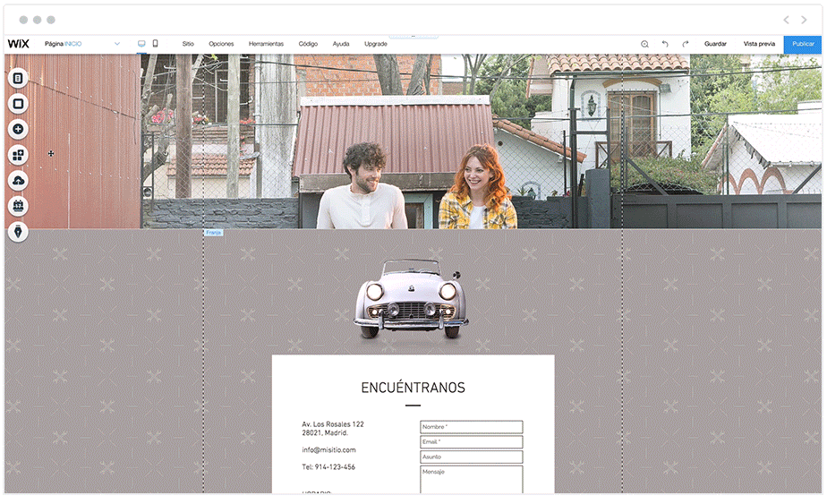Viewport: 827px width, 504px height.
Task: Open the App Market icon in sidebar
Action: pos(18,155)
